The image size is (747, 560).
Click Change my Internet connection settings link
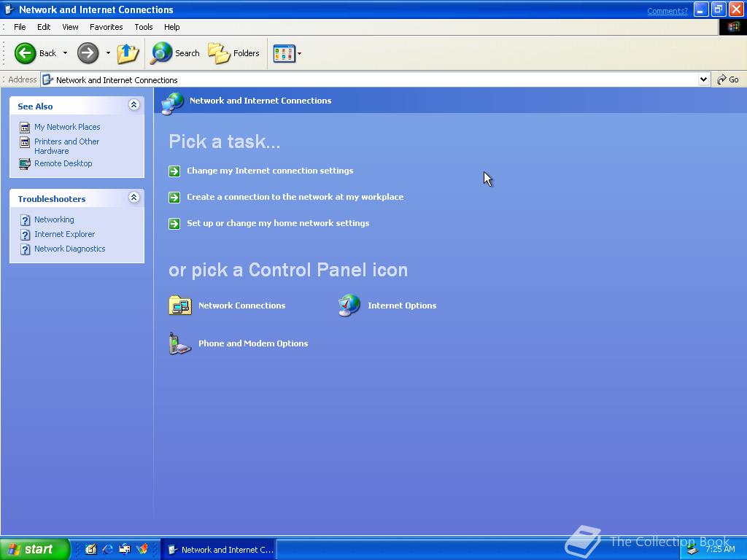270,171
